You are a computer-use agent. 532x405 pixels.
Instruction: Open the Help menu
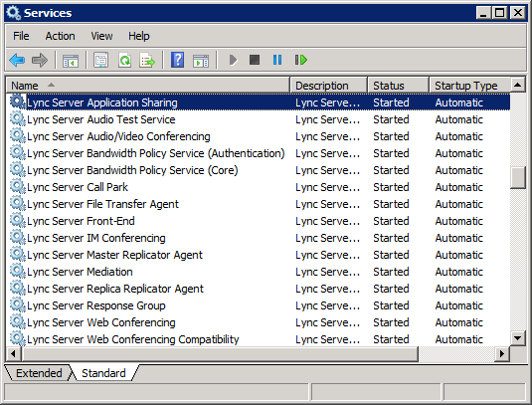[139, 36]
